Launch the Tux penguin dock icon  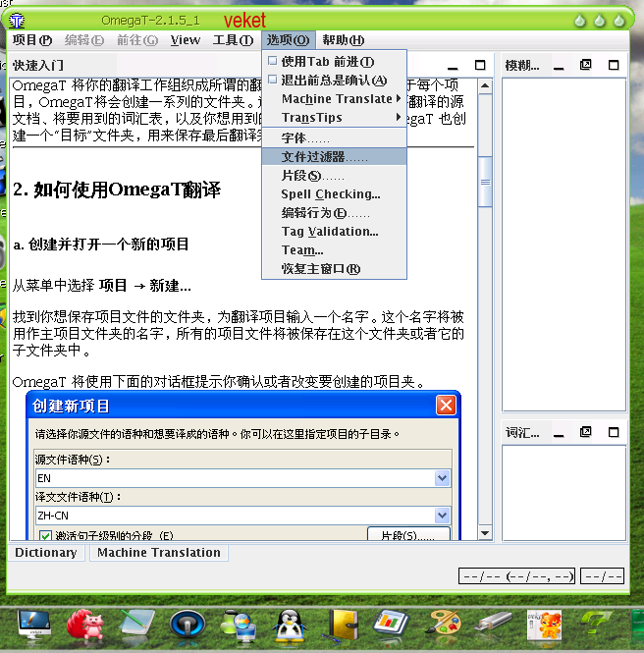coord(290,625)
